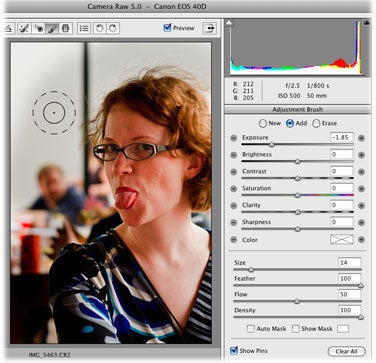Uncheck the Preview checkbox
Screen dimensions: 376x363
(x=167, y=28)
